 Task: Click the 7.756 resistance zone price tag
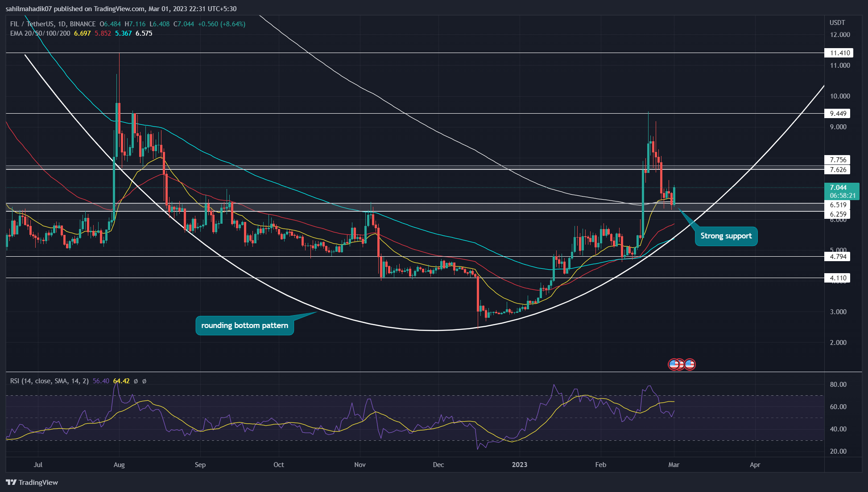tap(838, 160)
